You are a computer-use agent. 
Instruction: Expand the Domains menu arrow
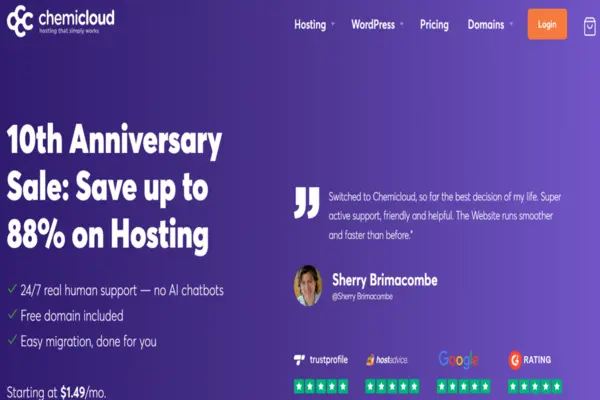click(x=511, y=24)
